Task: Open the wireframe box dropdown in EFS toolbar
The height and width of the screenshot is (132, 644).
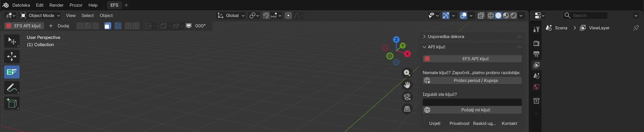Action: [x=165, y=26]
